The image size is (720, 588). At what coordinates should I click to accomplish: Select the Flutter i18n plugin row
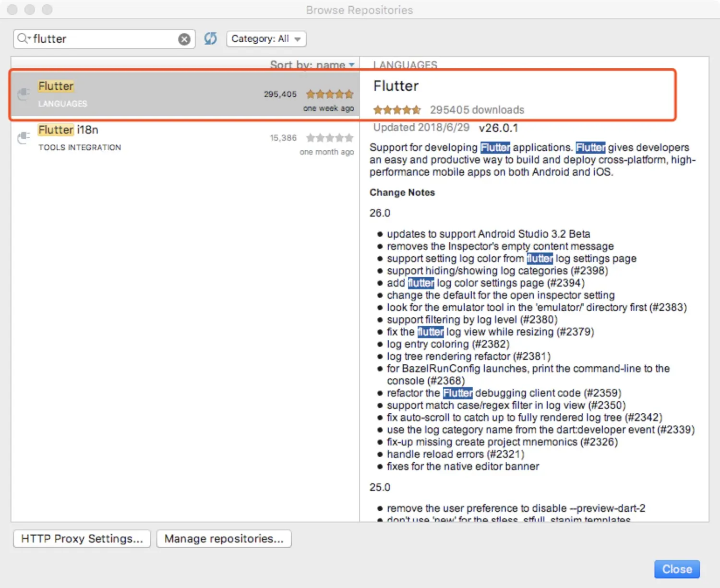tap(185, 139)
